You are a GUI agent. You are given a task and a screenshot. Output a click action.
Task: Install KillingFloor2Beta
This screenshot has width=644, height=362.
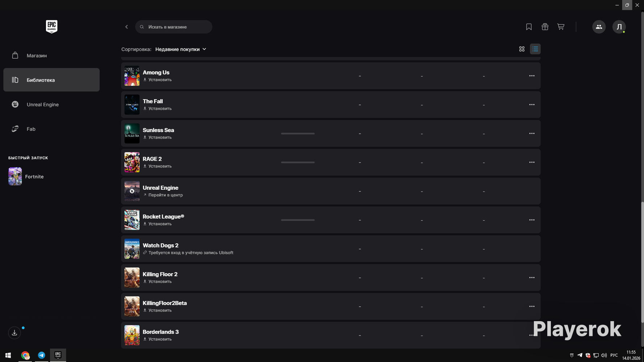tap(158, 311)
